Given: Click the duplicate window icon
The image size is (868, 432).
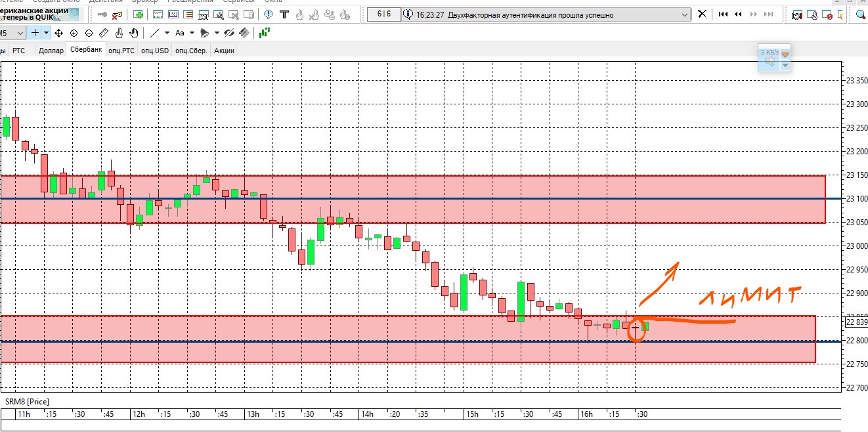Looking at the screenshot, I should [x=250, y=14].
